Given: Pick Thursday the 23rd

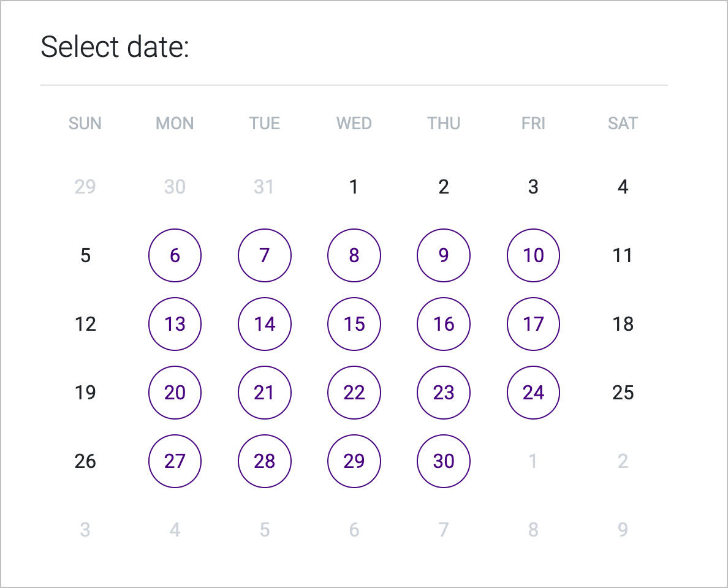Looking at the screenshot, I should (x=444, y=393).
